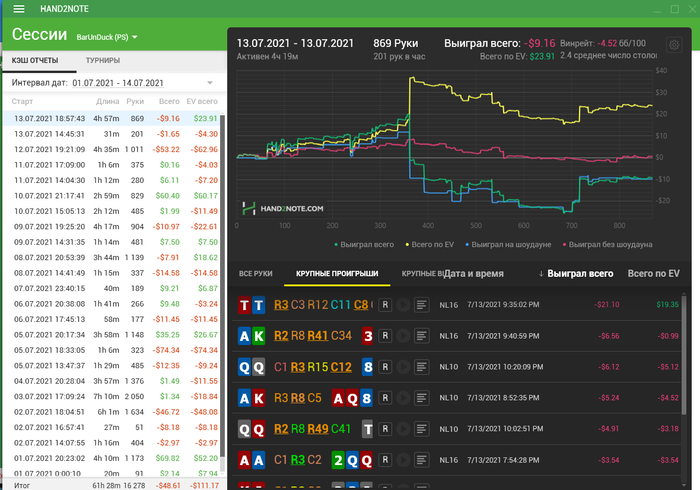
Task: Toggle 'Всего по EV' yellow chart legend
Action: pos(429,245)
